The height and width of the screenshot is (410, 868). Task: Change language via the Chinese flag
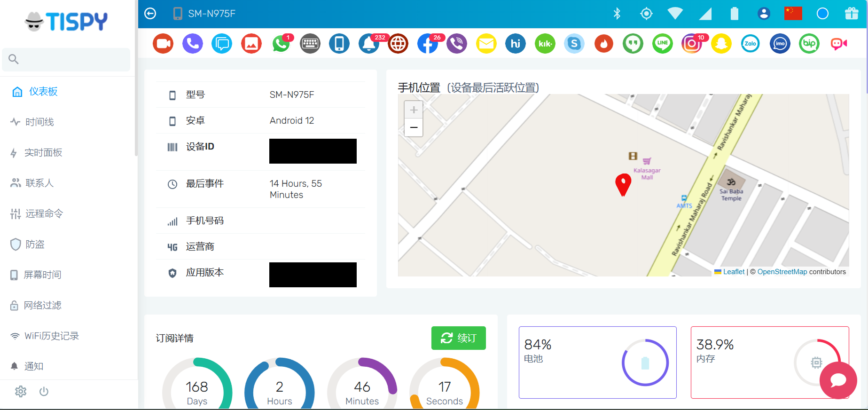click(793, 13)
